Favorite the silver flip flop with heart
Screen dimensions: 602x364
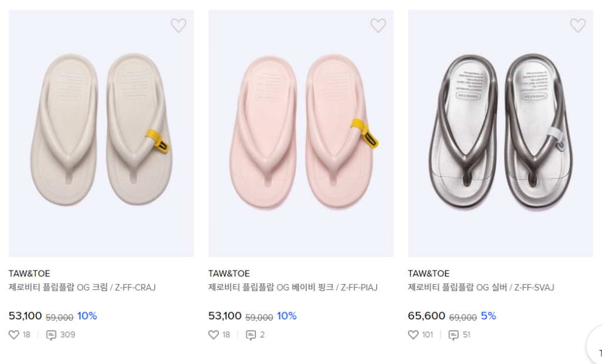578,25
